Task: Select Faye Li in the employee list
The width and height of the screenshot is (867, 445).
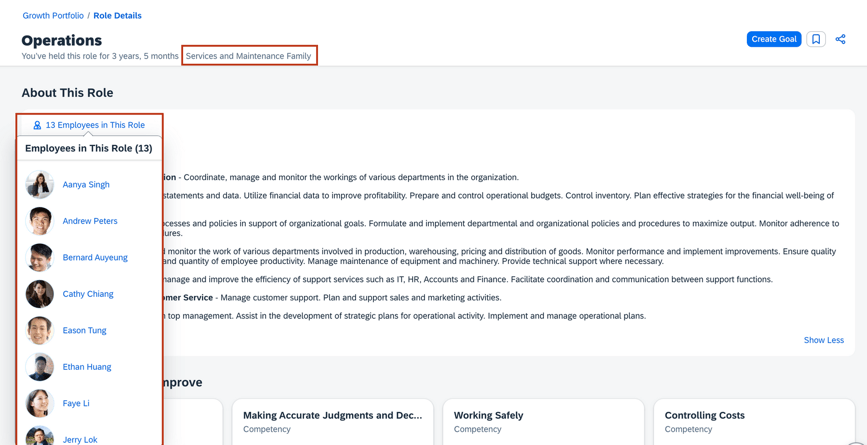Action: (x=76, y=404)
